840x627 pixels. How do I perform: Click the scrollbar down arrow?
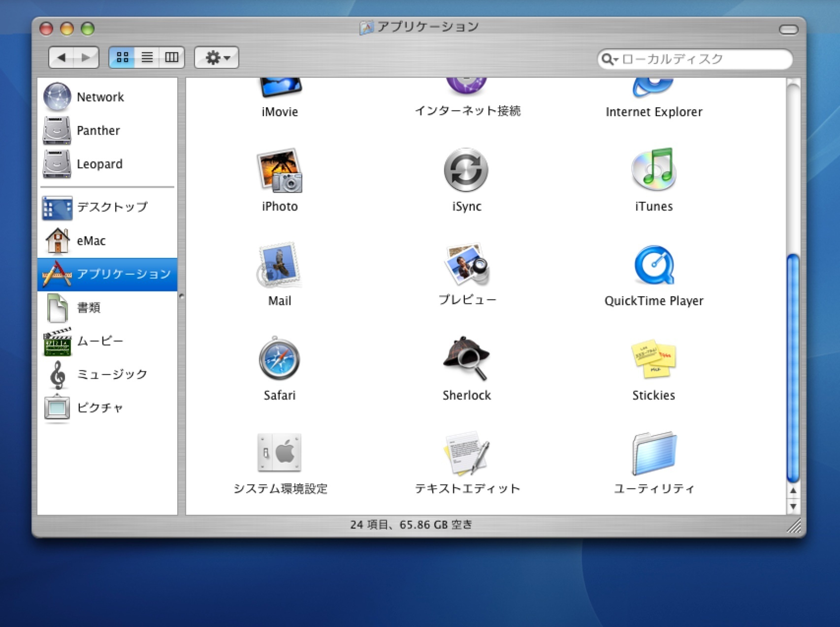click(x=793, y=506)
